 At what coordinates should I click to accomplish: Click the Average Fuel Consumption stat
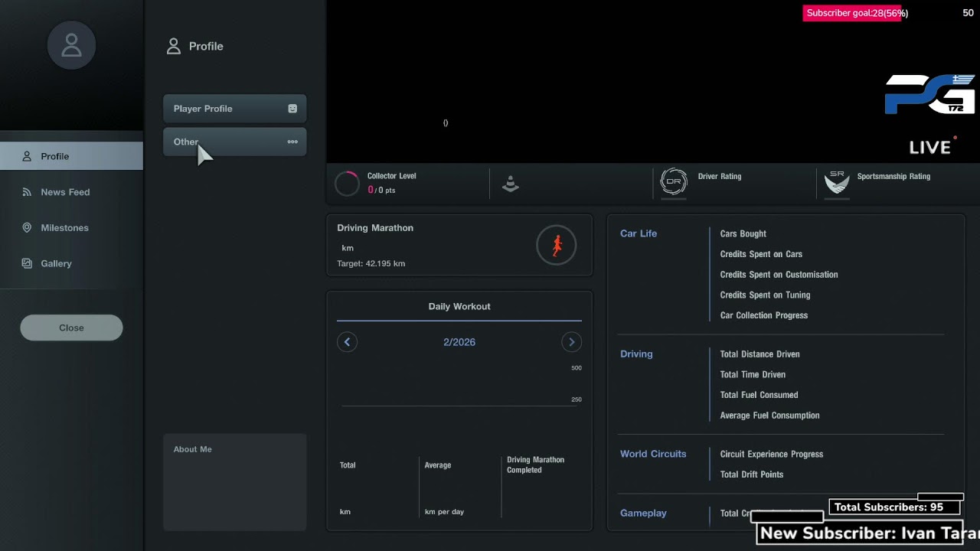pos(769,416)
